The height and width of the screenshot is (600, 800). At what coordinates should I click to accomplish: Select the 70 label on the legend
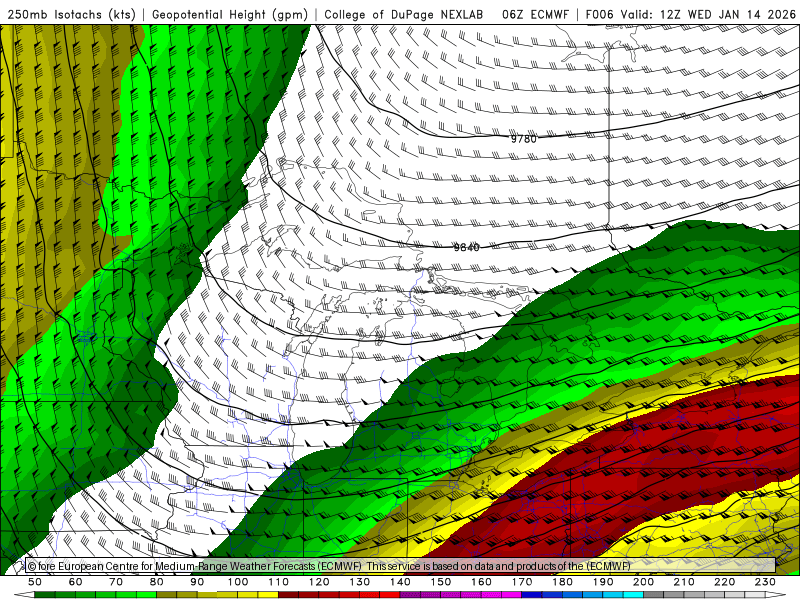pyautogui.click(x=116, y=582)
